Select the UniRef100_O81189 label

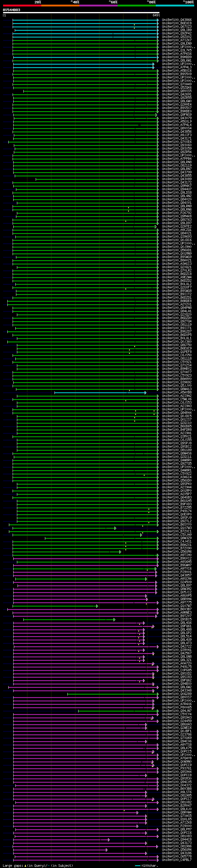point(177,450)
